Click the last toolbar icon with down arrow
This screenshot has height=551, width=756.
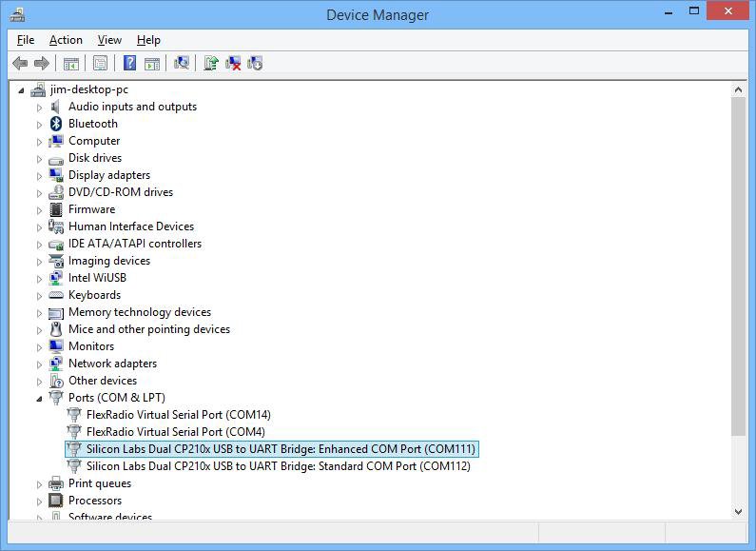[x=255, y=63]
